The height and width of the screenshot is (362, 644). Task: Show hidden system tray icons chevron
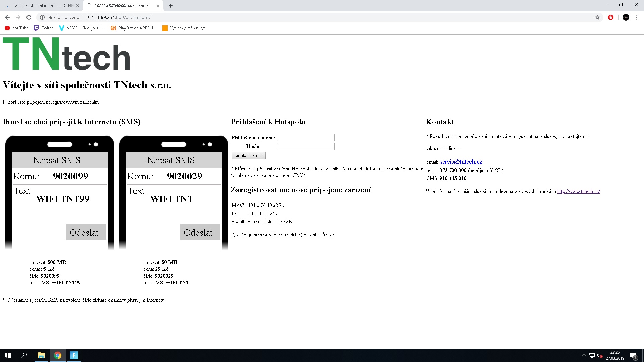tap(584, 355)
